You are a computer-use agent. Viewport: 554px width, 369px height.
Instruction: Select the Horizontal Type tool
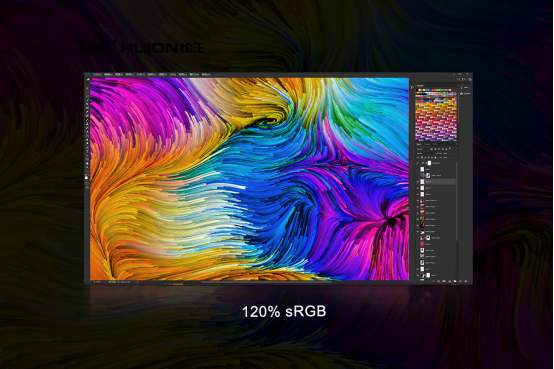(x=87, y=151)
